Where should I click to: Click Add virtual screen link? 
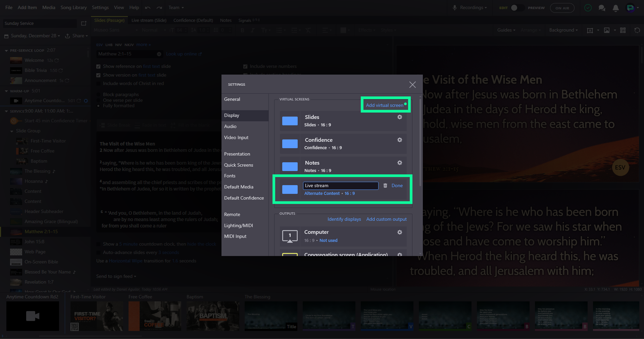tap(385, 105)
